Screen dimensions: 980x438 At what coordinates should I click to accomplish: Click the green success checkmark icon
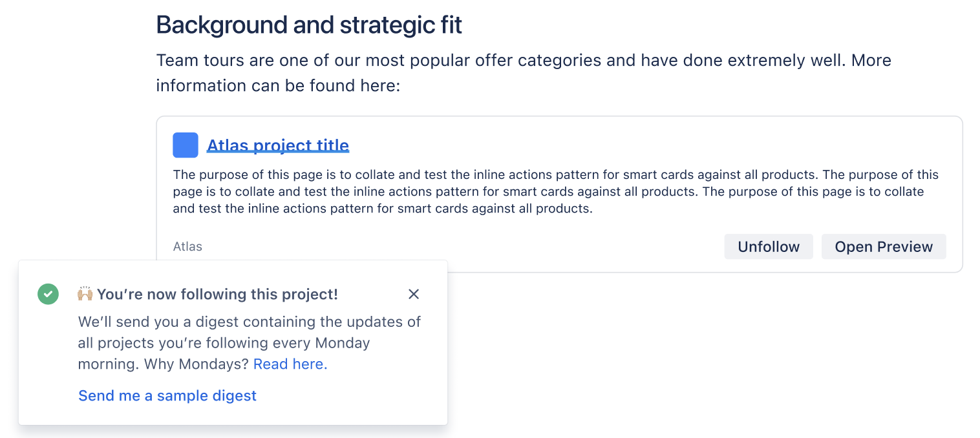tap(48, 294)
